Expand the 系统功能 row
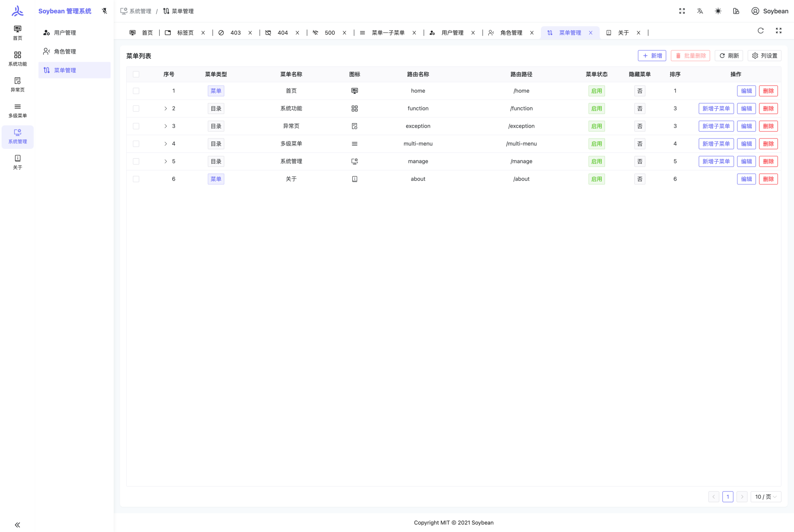Image resolution: width=794 pixels, height=532 pixels. (165, 109)
